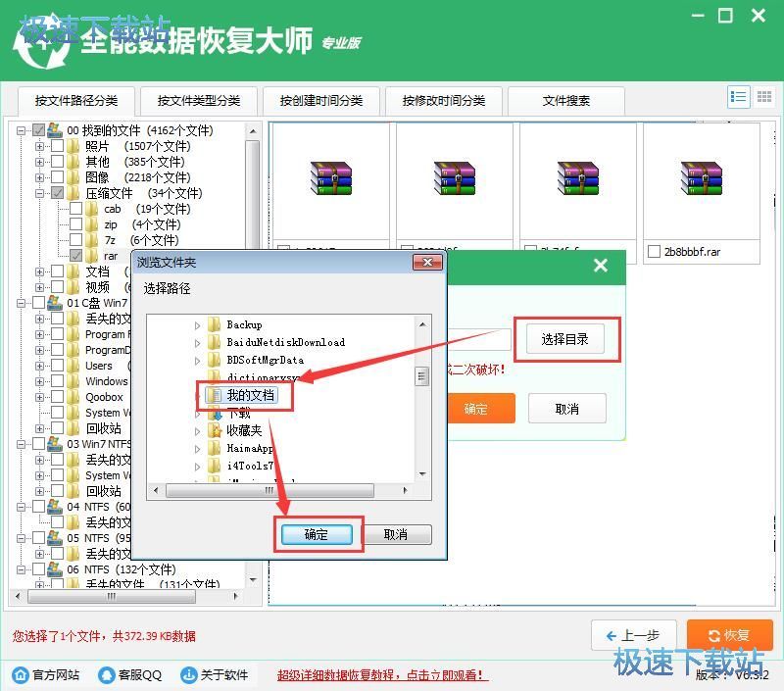Viewport: 784px width, 691px height.
Task: Toggle checkbox for 其他 folder
Action: (58, 162)
